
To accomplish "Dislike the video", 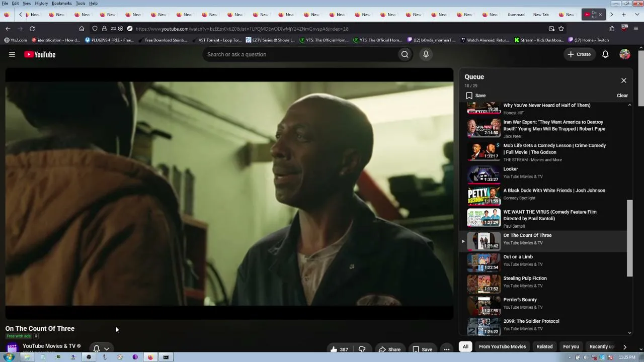I will tap(362, 349).
